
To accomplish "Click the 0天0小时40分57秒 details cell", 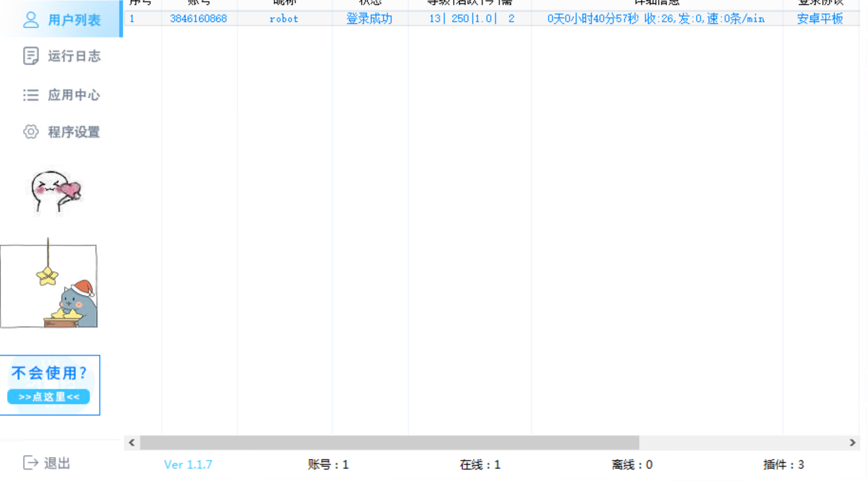I will click(656, 18).
